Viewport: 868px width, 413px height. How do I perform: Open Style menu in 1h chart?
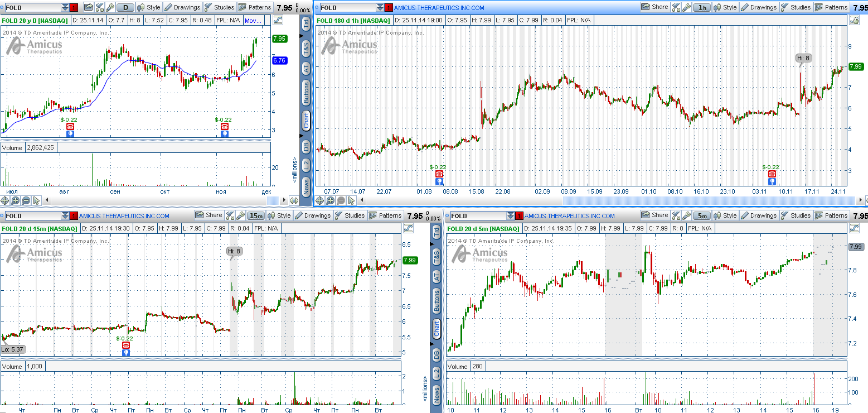click(x=725, y=7)
